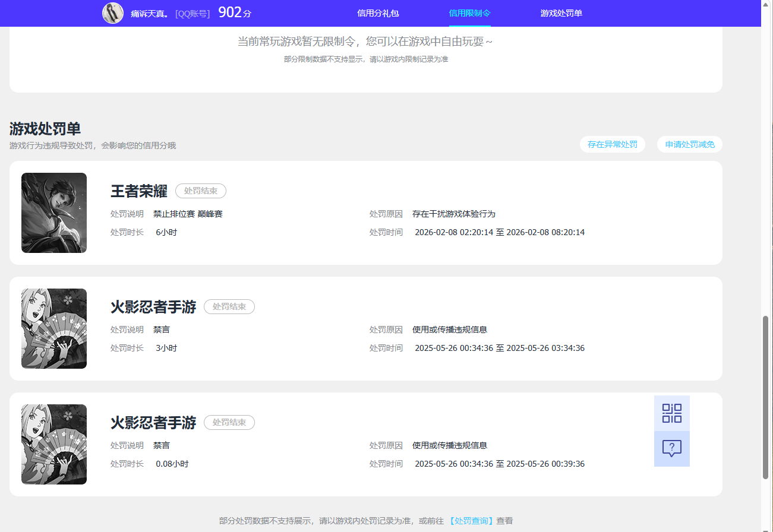Switch to the 信用限制令 tab
773x532 pixels.
(470, 13)
